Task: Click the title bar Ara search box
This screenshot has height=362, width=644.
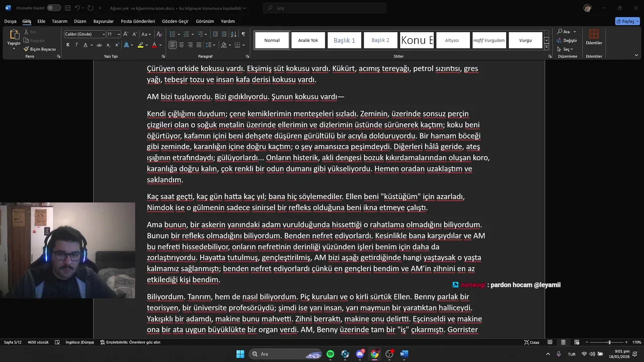Action: coord(325,8)
